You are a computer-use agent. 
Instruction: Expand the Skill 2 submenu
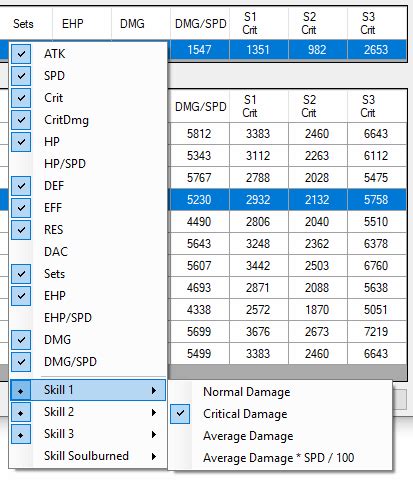click(x=88, y=412)
